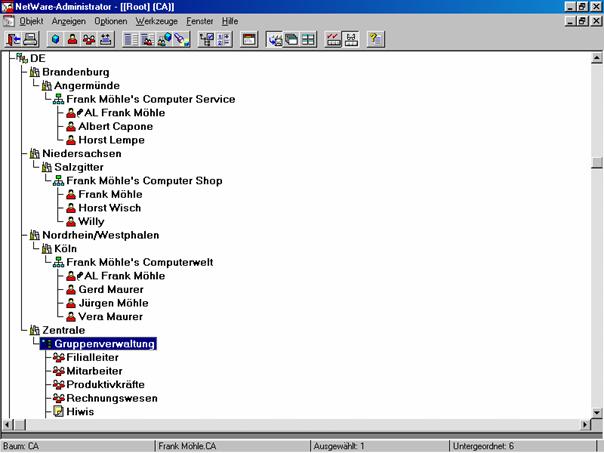
Task: Select user Gerd Maurer
Action: (111, 289)
